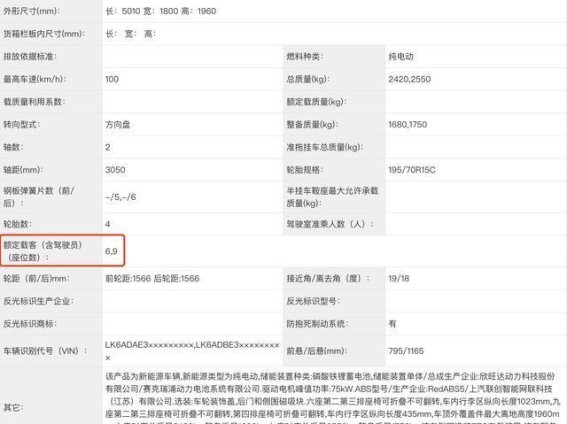The width and height of the screenshot is (567, 424).
Task: Select the 轴距 value 3050
Action: tap(115, 170)
